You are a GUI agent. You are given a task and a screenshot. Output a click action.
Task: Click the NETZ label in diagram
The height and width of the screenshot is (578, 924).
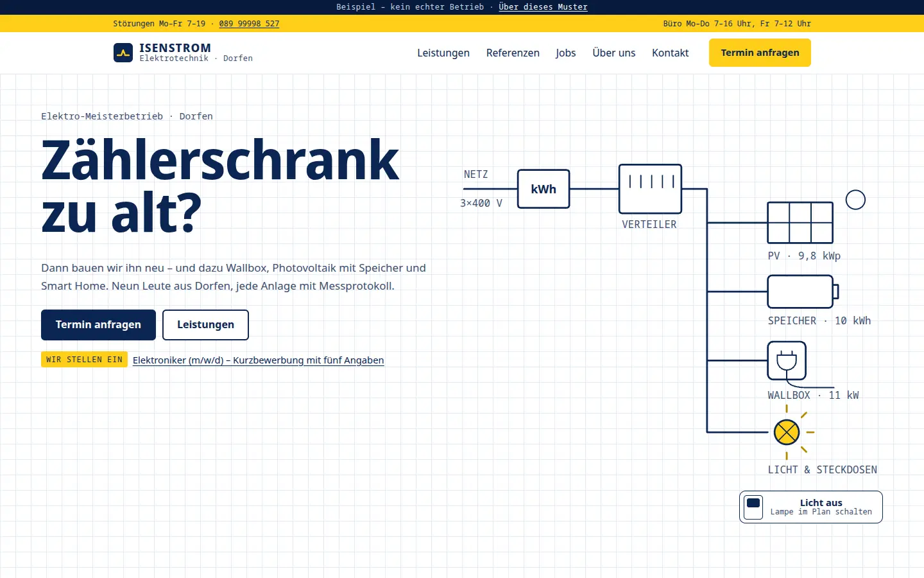pyautogui.click(x=476, y=175)
